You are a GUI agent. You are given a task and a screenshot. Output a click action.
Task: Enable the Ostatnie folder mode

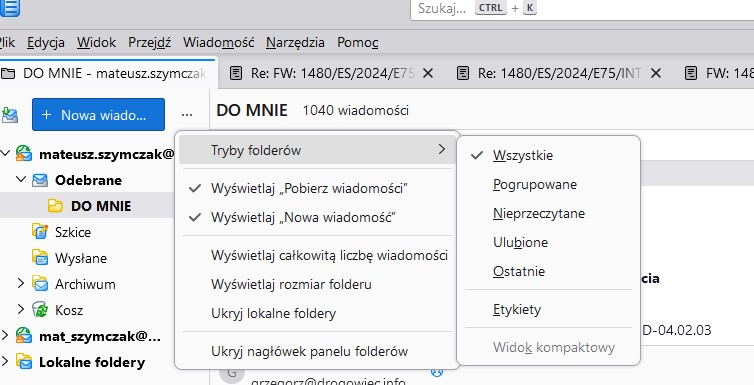coord(548,271)
